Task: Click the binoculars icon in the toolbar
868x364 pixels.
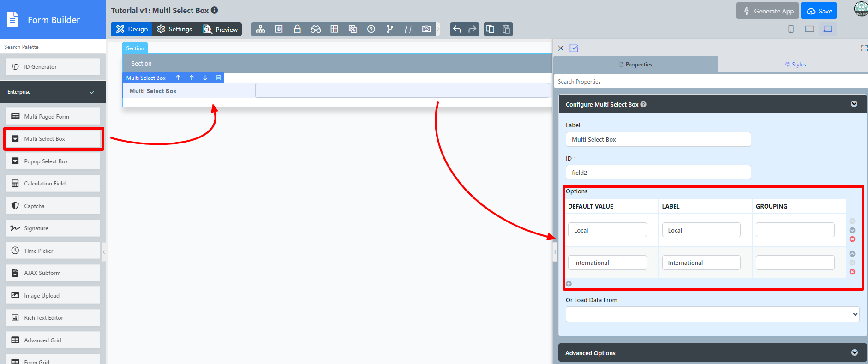Action: pos(316,29)
